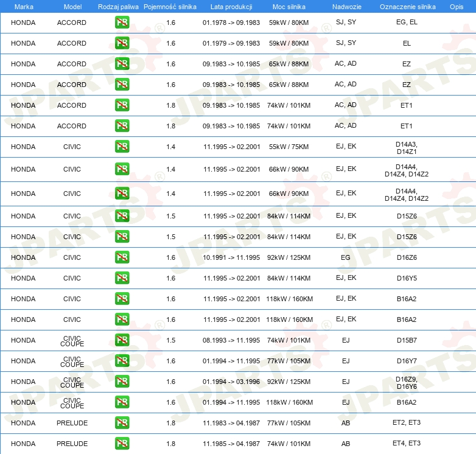This screenshot has height=454, width=476.
Task: Select engine capacity '1.4' in the D14A3 row
Action: coord(170,147)
